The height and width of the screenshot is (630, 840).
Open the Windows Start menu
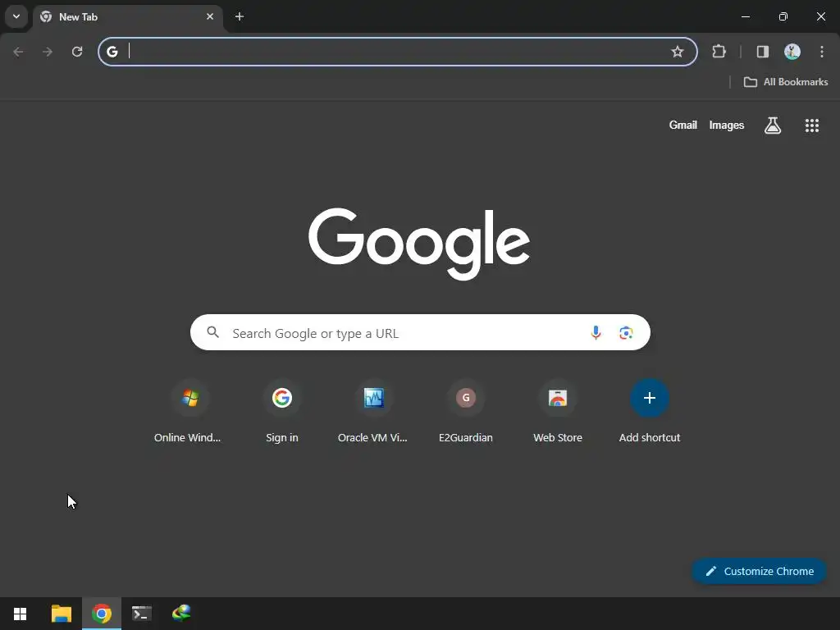click(21, 614)
